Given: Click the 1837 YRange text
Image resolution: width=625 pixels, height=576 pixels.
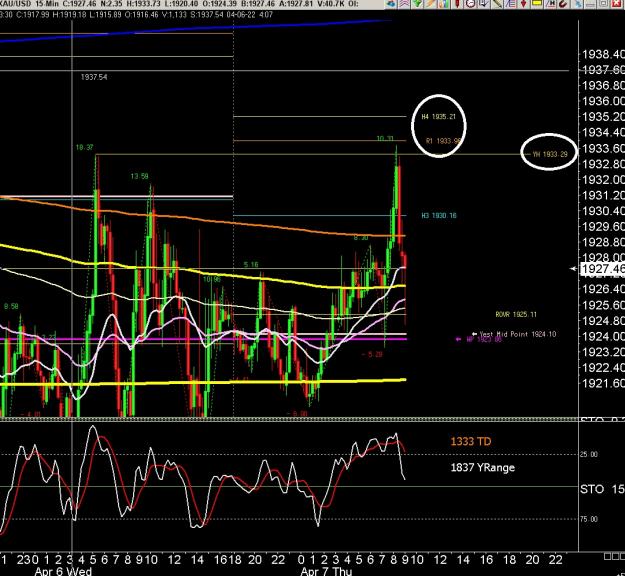Looking at the screenshot, I should [483, 468].
